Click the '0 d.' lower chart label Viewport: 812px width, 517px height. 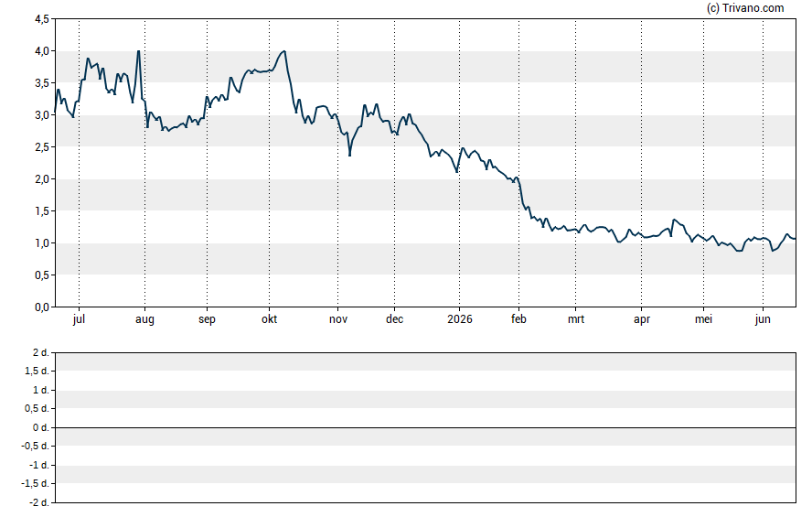41,427
